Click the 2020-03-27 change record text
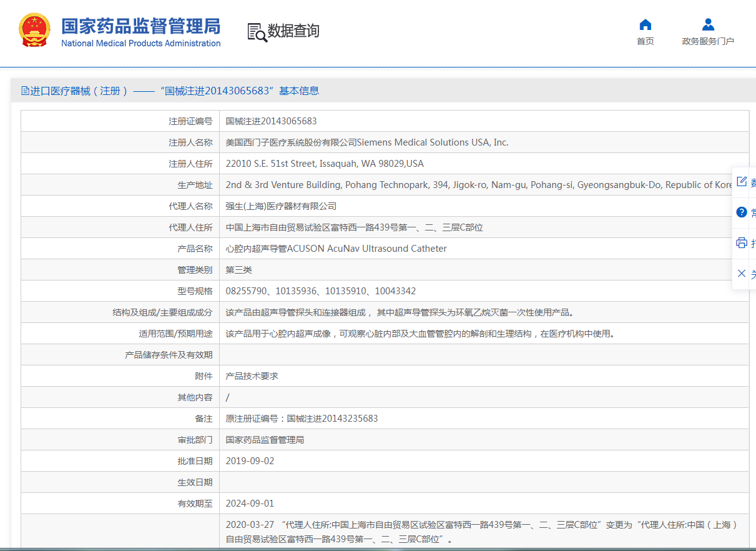 481,532
